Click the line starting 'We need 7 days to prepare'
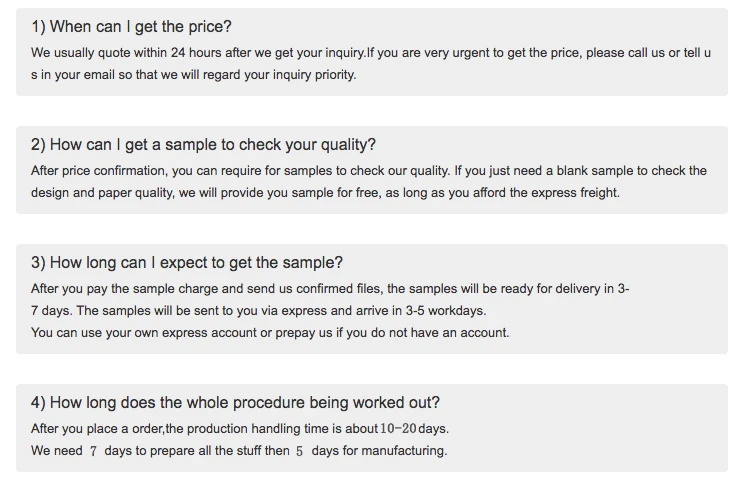This screenshot has height=481, width=737. point(238,450)
